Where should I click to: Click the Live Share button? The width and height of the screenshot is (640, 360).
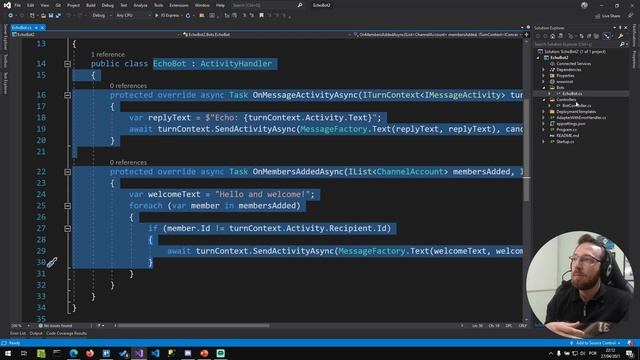(607, 16)
